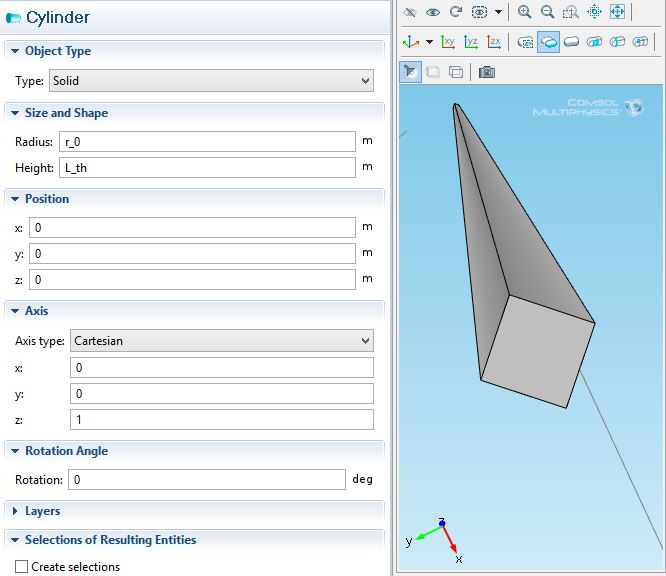Switch to the yz-plane view
This screenshot has height=576, width=666.
[471, 42]
